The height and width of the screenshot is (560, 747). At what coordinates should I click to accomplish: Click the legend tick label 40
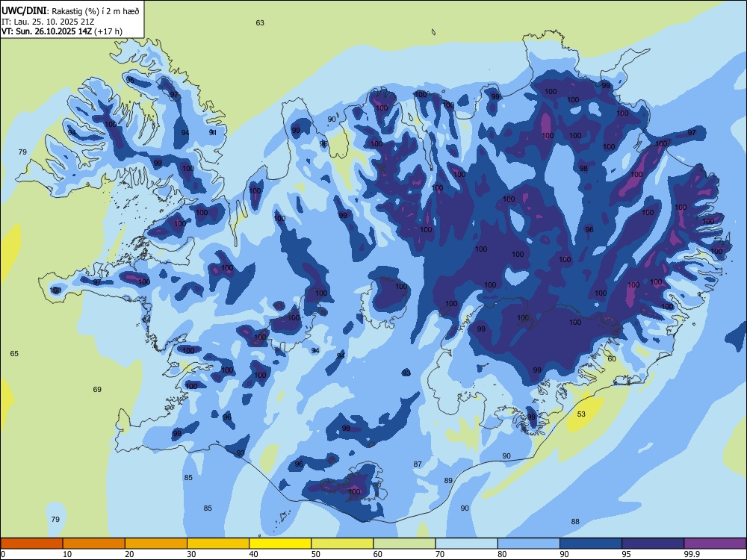[253, 554]
